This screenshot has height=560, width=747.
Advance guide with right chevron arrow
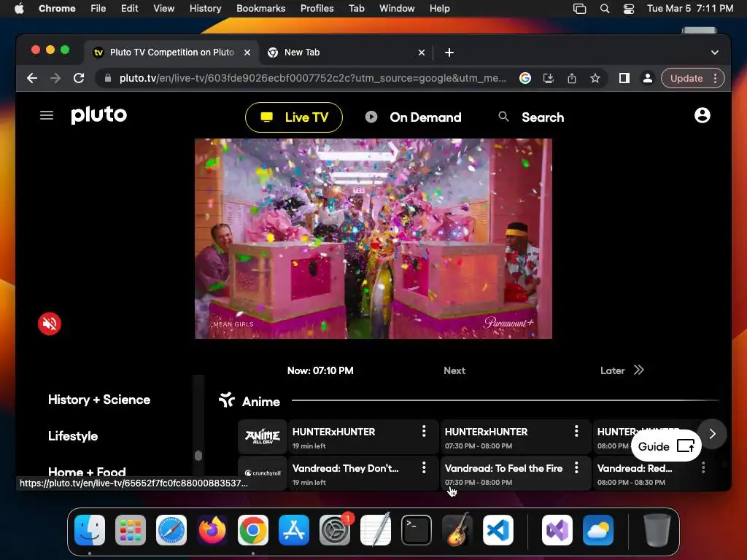[712, 434]
